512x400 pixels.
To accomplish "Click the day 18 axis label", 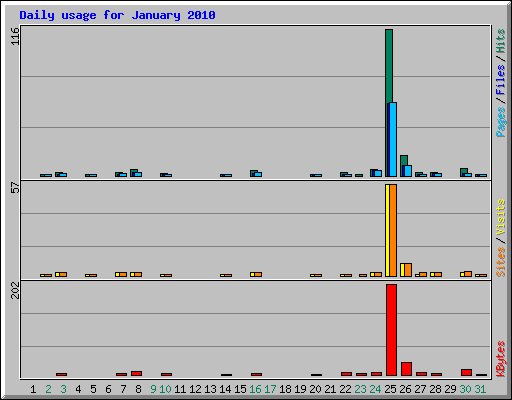I will pos(285,389).
